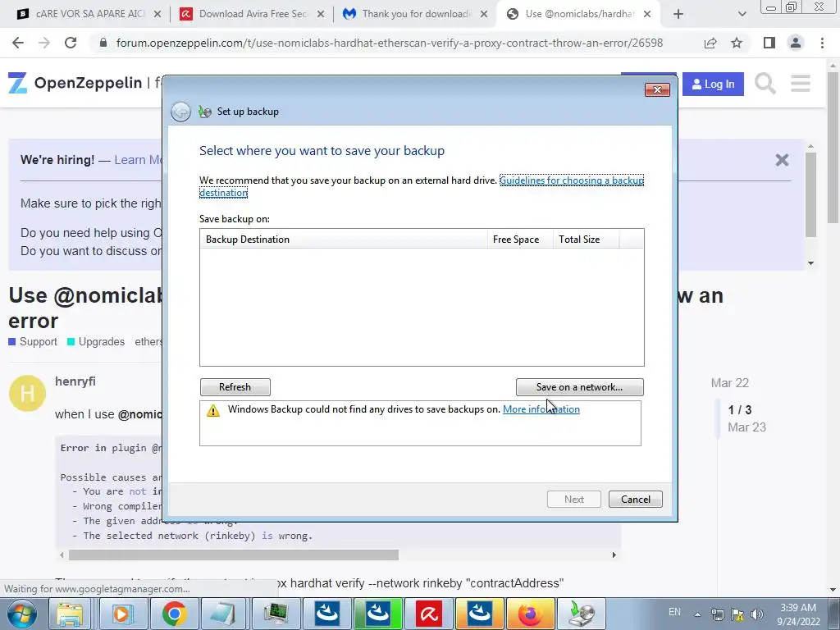Open the Windows Start menu
This screenshot has width=840, height=630.
[x=22, y=614]
